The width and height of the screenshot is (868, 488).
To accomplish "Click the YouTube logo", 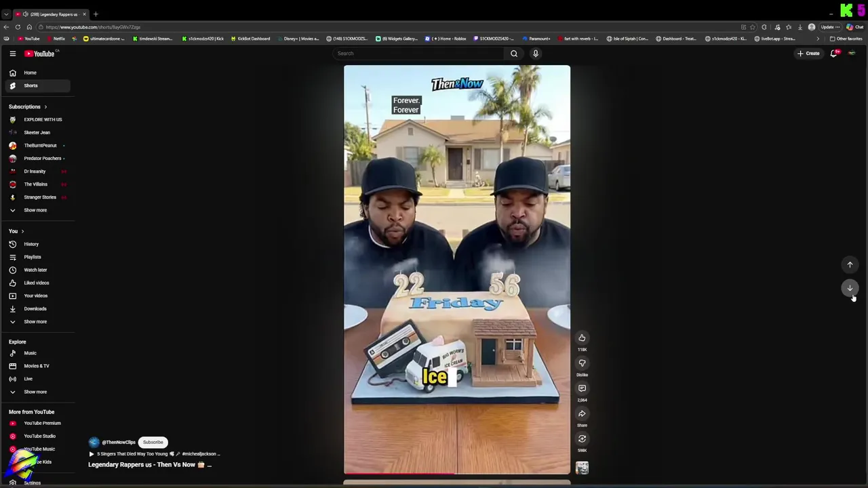I will 39,54.
